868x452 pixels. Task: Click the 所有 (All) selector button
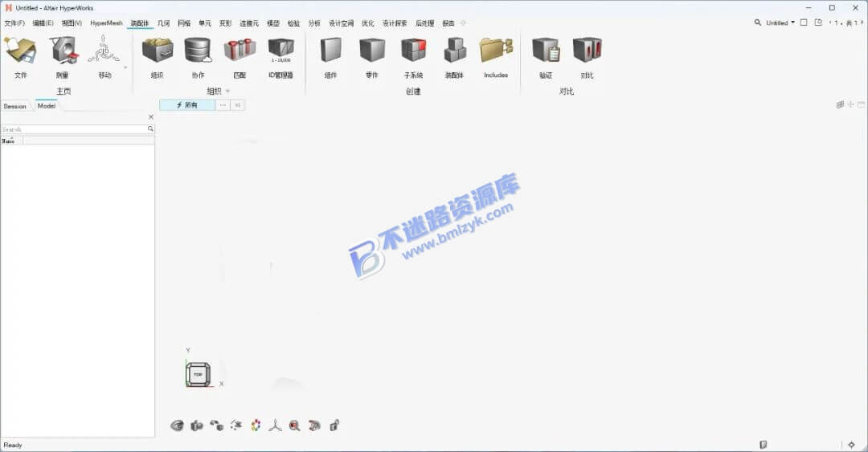187,105
